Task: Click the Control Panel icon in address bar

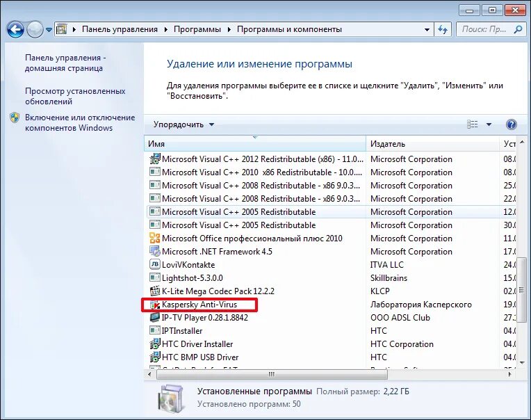Action: pyautogui.click(x=61, y=29)
